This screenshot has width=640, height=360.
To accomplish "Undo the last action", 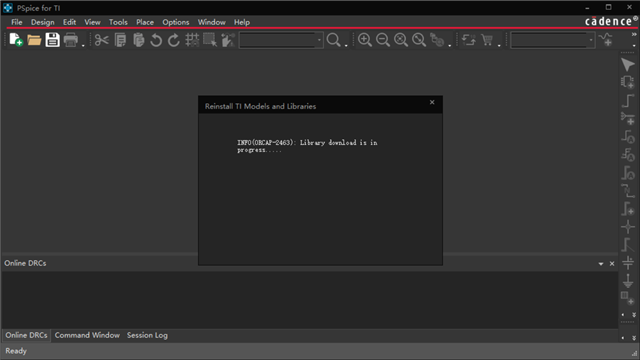I will tap(156, 40).
